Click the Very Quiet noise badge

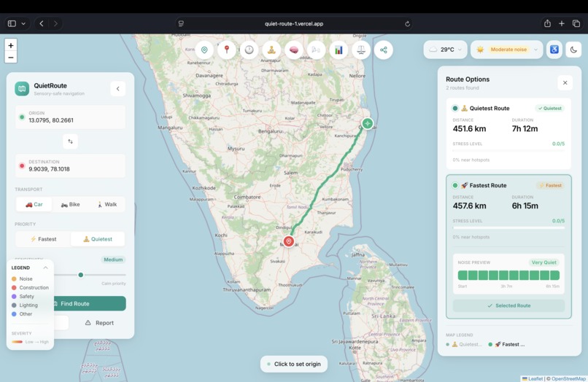[x=543, y=262]
